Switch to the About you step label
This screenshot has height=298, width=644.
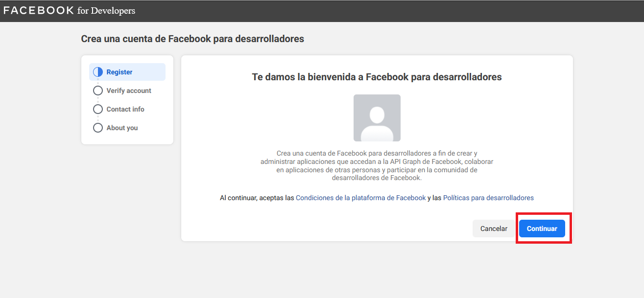click(x=122, y=128)
